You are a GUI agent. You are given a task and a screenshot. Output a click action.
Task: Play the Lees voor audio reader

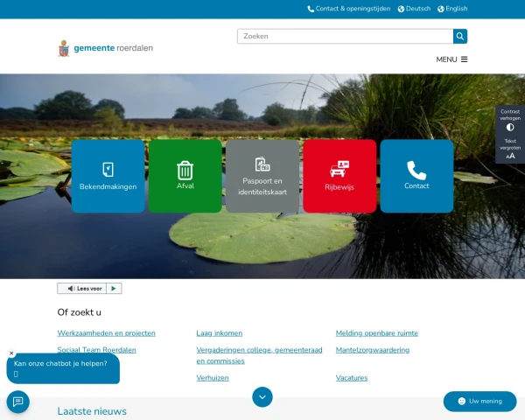coord(114,289)
